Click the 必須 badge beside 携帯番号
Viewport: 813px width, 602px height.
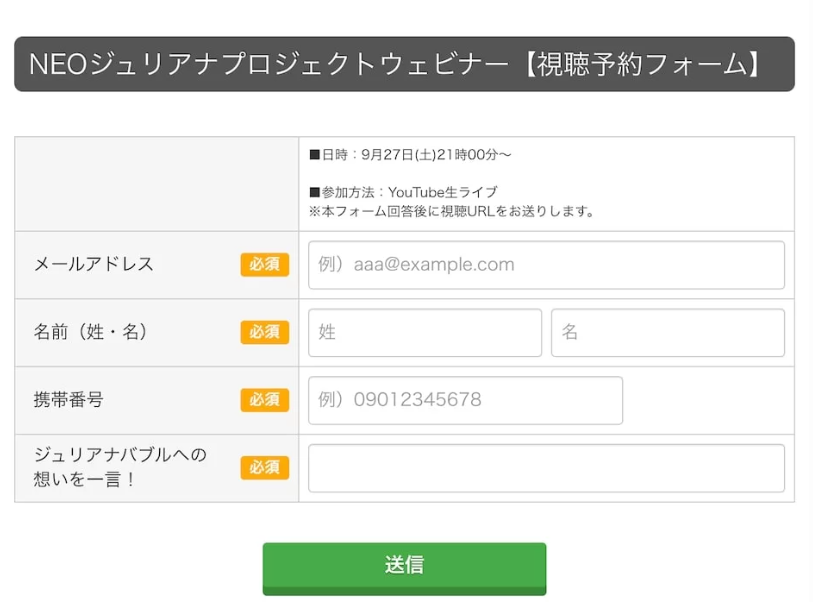(x=264, y=400)
